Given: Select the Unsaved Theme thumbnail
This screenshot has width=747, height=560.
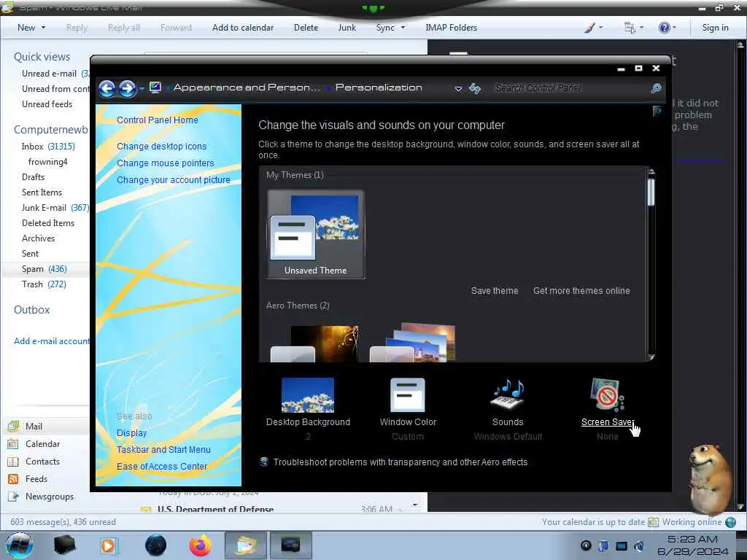Looking at the screenshot, I should 315,234.
